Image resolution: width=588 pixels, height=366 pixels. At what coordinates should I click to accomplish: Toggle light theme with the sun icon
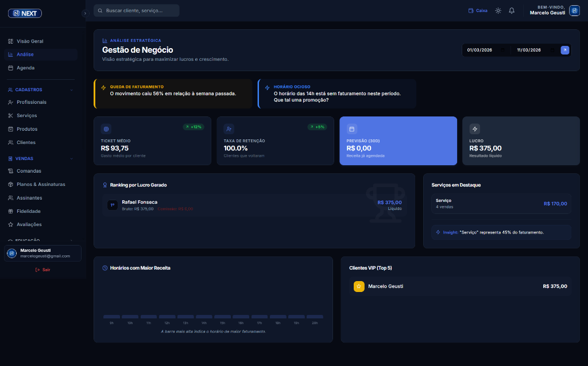(x=498, y=10)
